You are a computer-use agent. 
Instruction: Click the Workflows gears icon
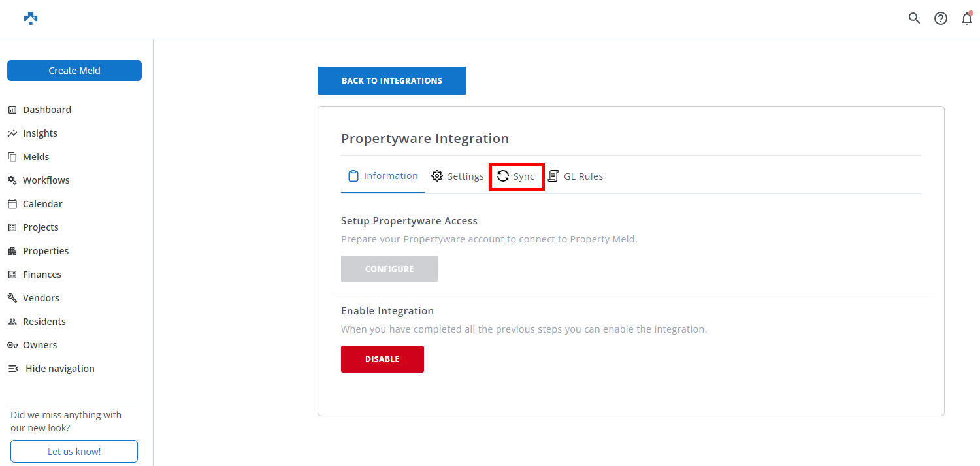pyautogui.click(x=12, y=180)
